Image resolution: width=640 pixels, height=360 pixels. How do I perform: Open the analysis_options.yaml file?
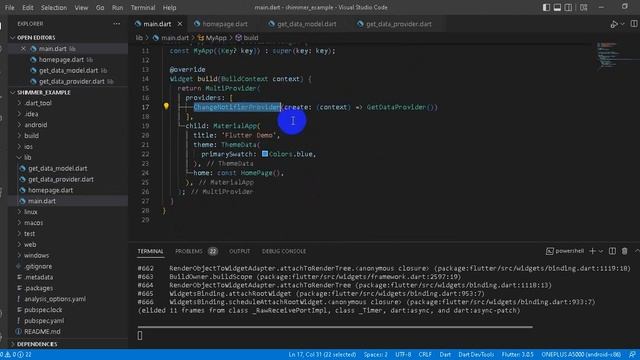tap(55, 299)
